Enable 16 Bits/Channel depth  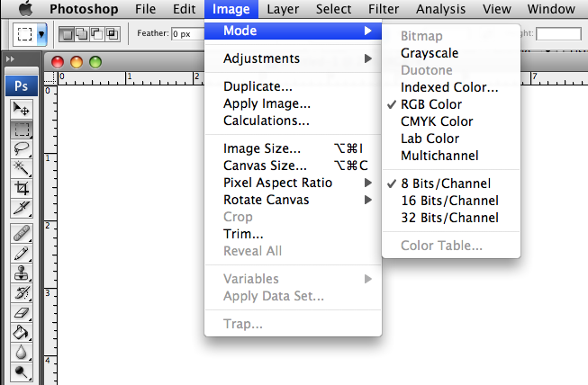(x=449, y=201)
